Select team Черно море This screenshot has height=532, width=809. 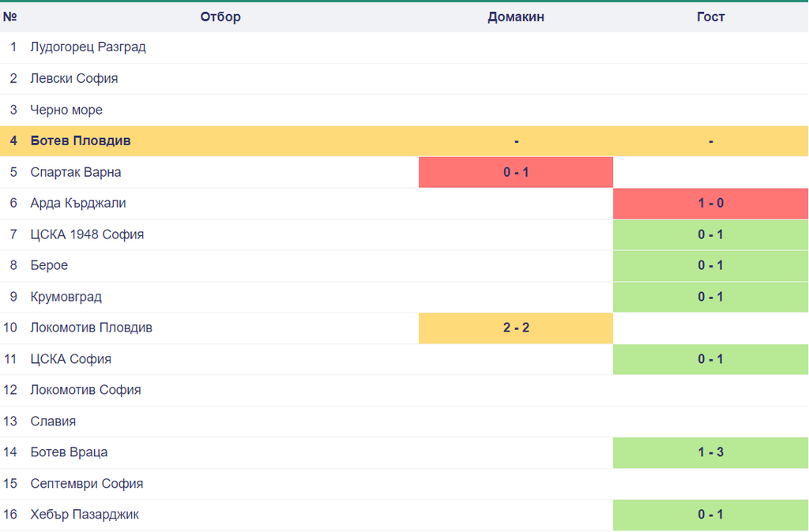click(x=66, y=110)
